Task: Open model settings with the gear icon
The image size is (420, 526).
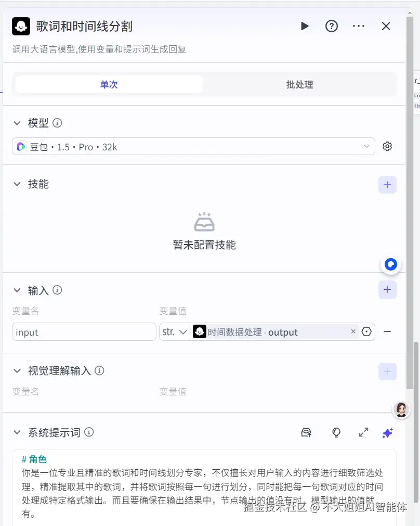Action: coord(387,146)
